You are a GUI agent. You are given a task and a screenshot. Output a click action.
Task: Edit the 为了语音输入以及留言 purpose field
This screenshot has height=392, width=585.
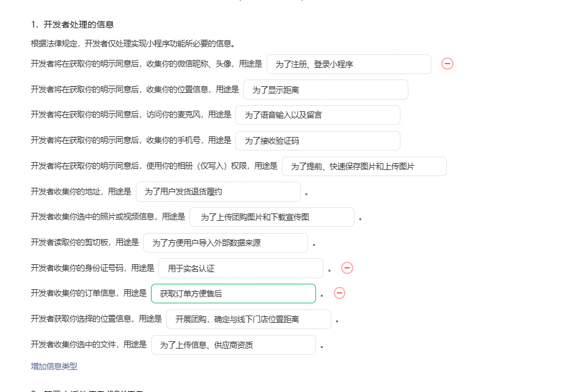pos(318,115)
